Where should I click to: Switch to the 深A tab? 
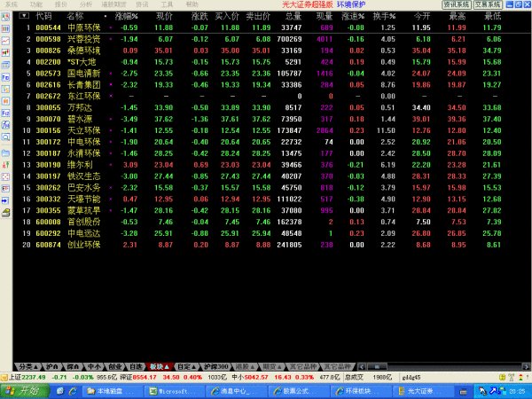73,366
